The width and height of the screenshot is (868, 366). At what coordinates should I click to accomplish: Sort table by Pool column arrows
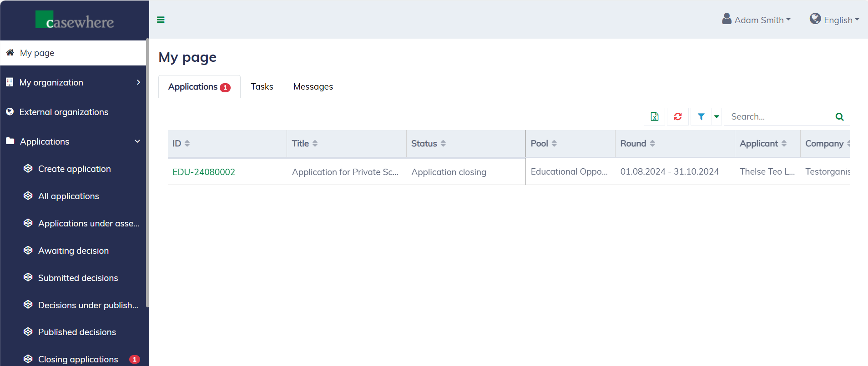pos(554,144)
